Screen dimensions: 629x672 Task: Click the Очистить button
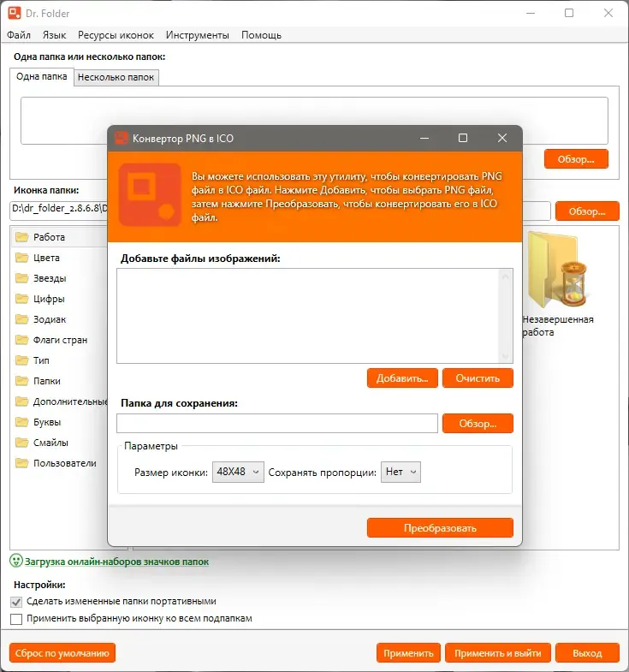tap(478, 378)
